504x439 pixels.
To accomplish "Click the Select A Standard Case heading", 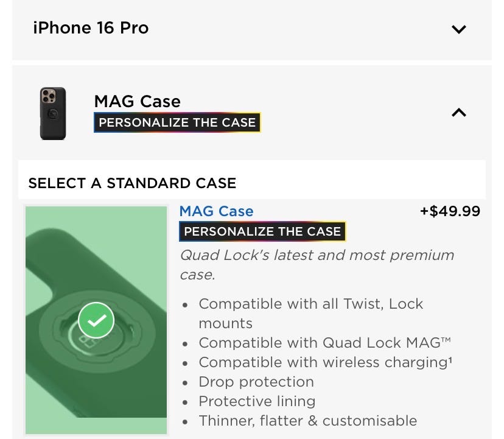I will pos(132,183).
